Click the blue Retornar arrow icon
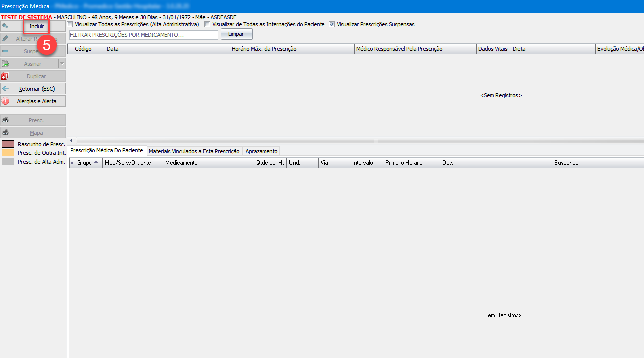Screen dimensions: 644x358 pos(5,89)
